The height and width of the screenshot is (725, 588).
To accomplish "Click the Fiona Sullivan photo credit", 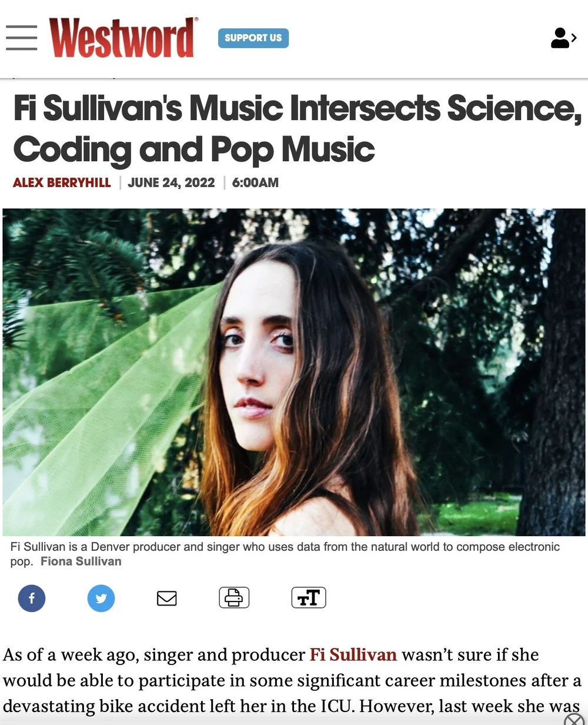I will click(x=81, y=561).
